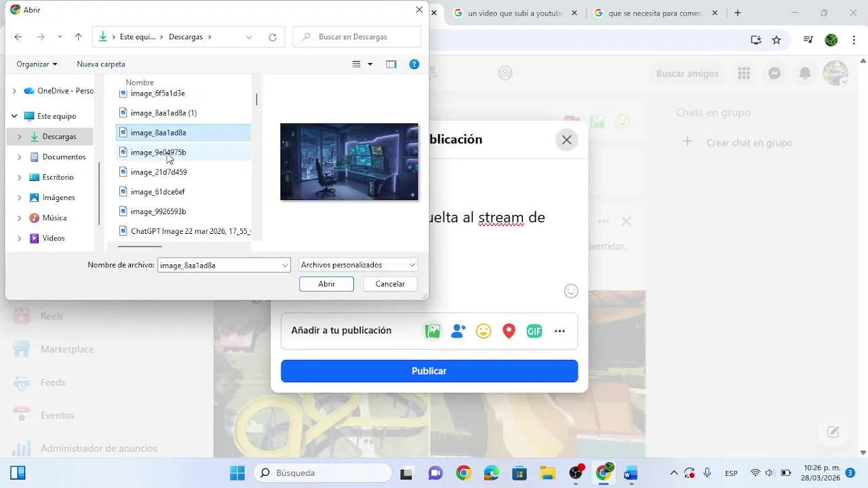Open recent locations dropdown arrow
The image size is (868, 488).
(60, 37)
